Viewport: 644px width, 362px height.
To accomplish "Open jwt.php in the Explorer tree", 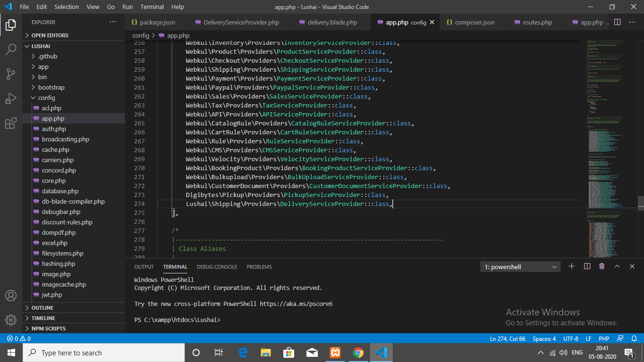I will pyautogui.click(x=74, y=295).
